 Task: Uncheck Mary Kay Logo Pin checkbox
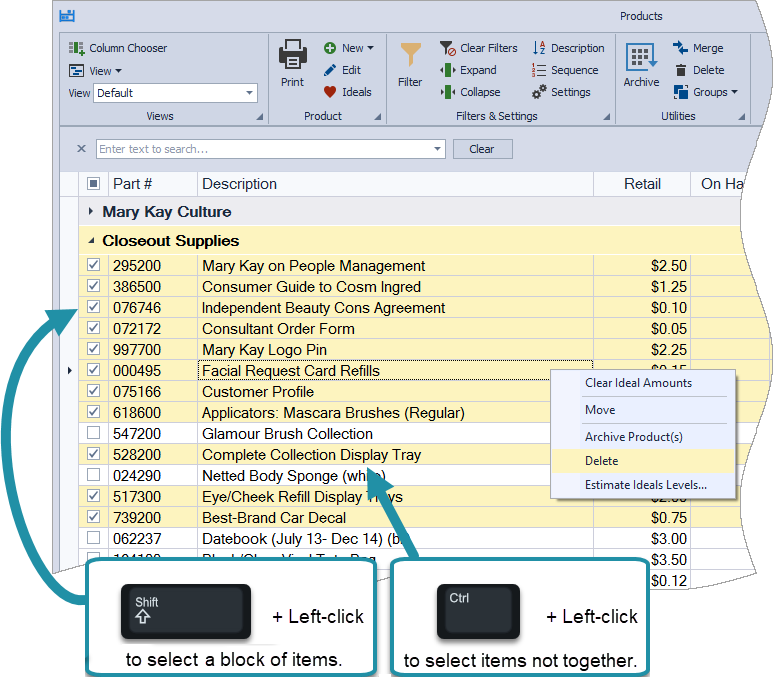point(93,349)
